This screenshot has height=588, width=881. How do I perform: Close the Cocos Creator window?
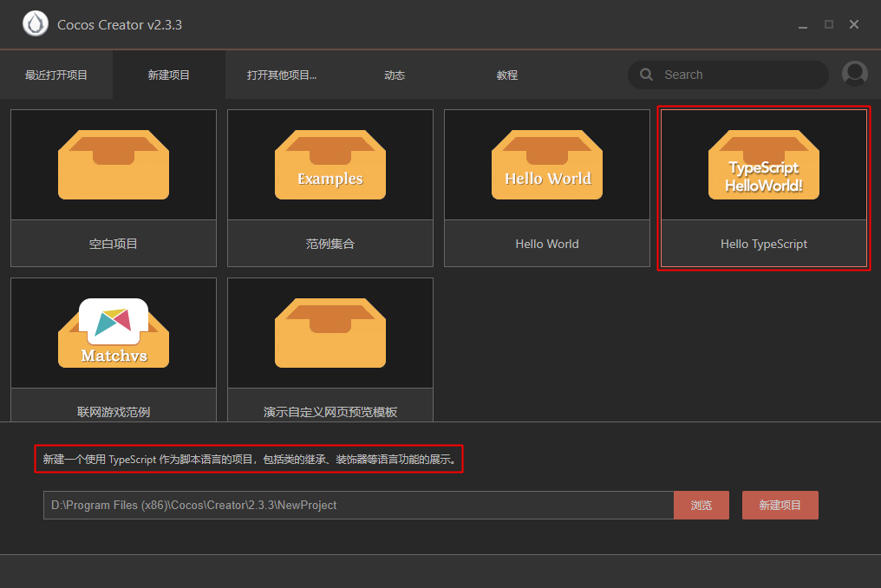[854, 24]
